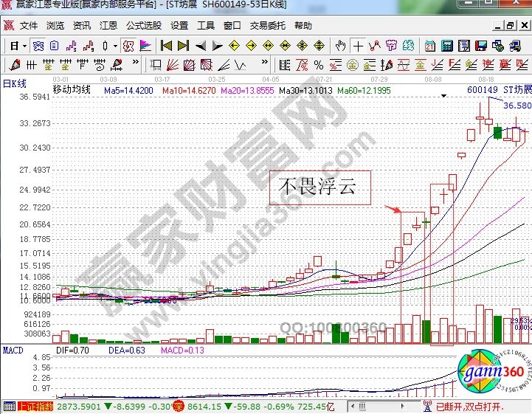Activate the crosshair cursor tool

pyautogui.click(x=358, y=46)
